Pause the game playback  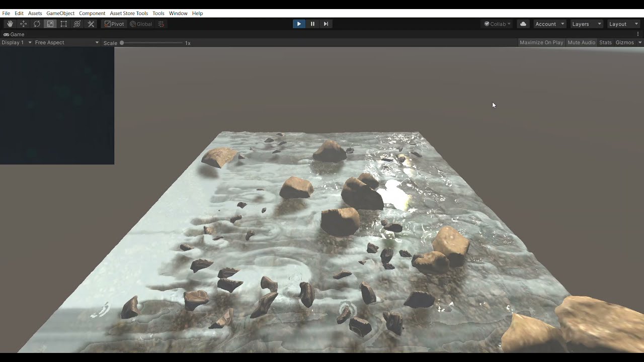click(x=312, y=24)
